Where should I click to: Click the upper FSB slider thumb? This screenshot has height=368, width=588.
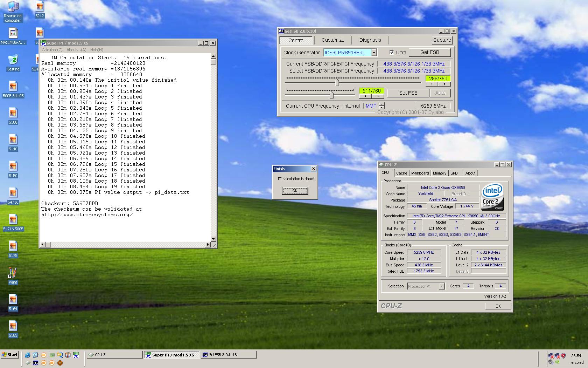tap(337, 83)
